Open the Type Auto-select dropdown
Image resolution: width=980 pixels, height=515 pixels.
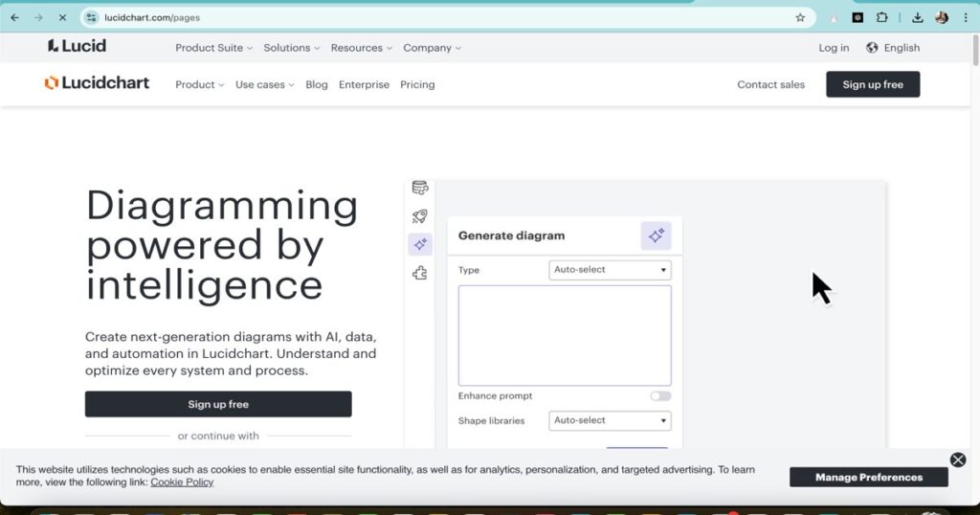tap(610, 270)
